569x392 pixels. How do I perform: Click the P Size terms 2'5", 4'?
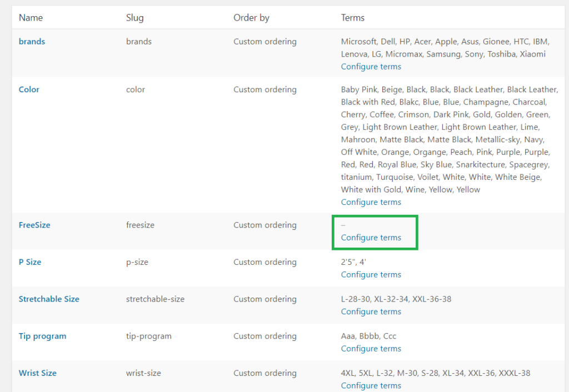point(353,262)
